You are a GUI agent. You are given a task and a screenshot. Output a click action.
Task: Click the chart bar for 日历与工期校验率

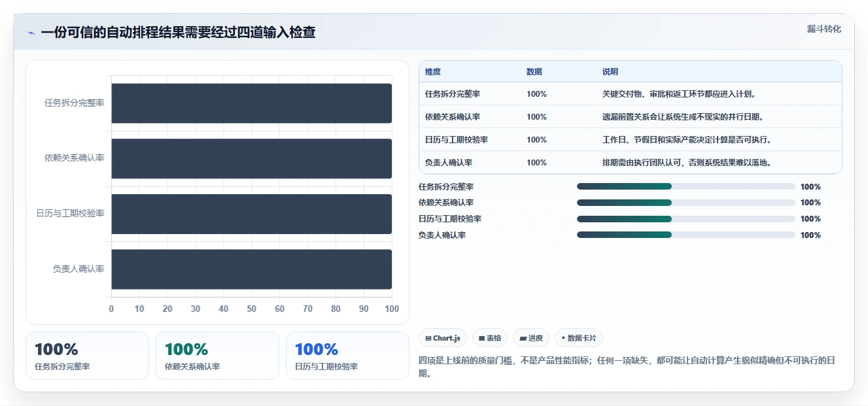pos(252,214)
